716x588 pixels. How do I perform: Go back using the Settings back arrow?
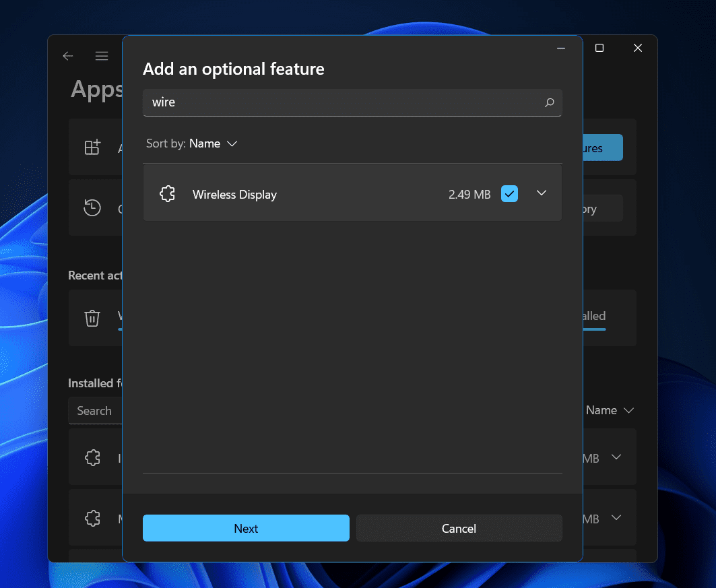(68, 56)
